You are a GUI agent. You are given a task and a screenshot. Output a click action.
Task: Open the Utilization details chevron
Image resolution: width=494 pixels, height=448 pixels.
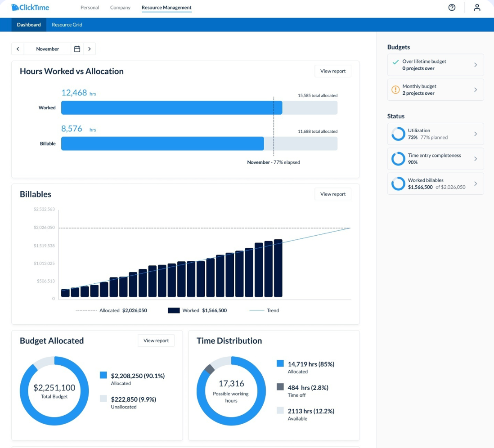coord(476,134)
